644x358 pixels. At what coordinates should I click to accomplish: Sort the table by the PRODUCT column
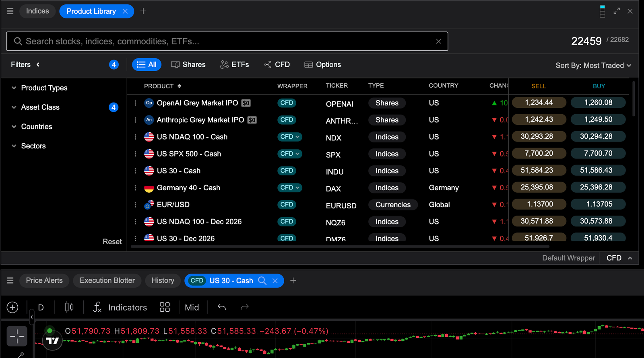pyautogui.click(x=163, y=86)
